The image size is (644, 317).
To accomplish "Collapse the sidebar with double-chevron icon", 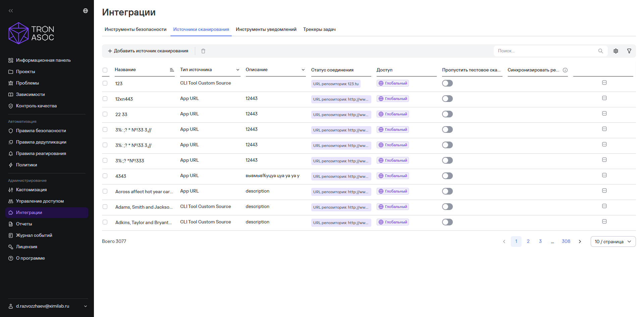I will coord(11,11).
